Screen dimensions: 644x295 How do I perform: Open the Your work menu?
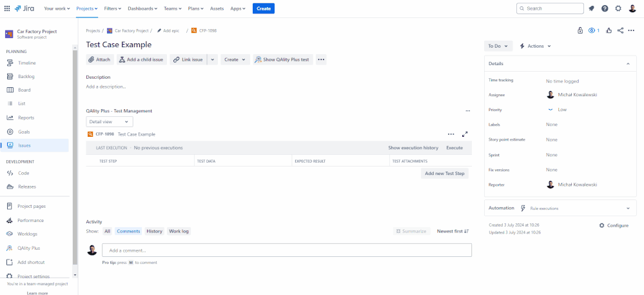coord(57,8)
